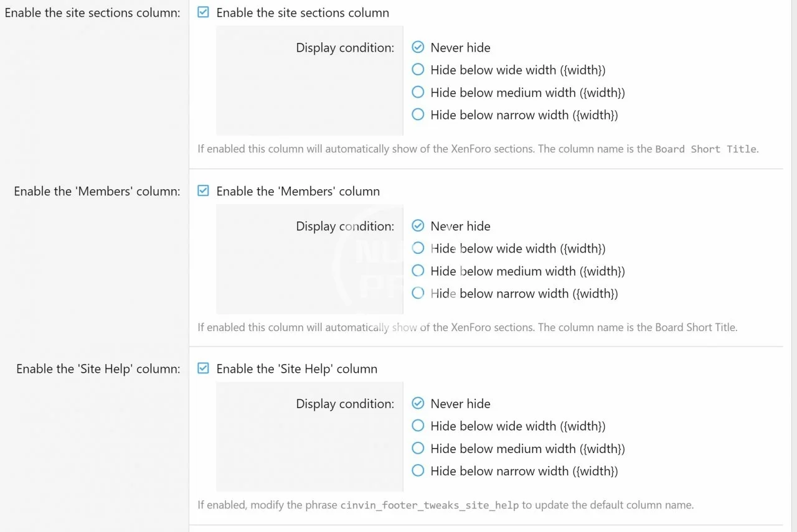The width and height of the screenshot is (797, 532).
Task: Click the 'Enable the Members column:' row label
Action: [x=97, y=191]
